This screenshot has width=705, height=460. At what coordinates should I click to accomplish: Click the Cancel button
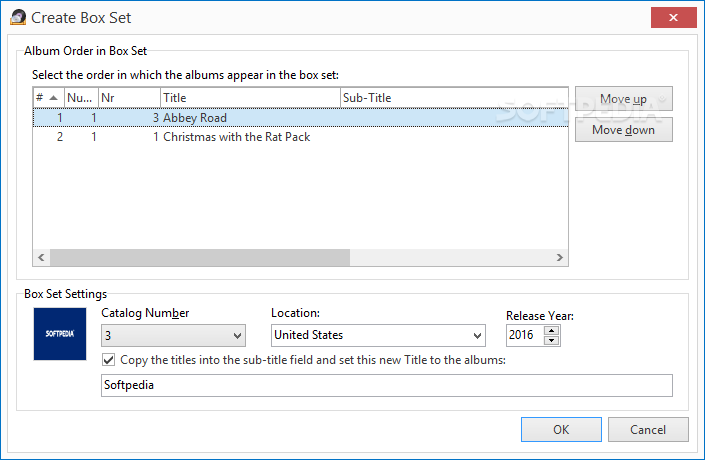[648, 429]
